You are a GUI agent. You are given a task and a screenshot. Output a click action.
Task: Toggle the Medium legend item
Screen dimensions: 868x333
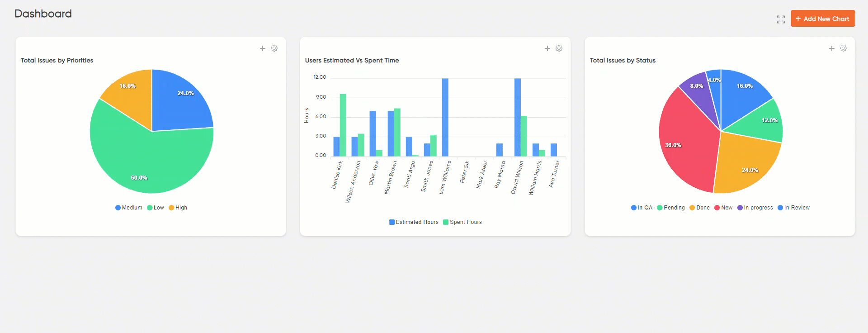[x=129, y=208]
